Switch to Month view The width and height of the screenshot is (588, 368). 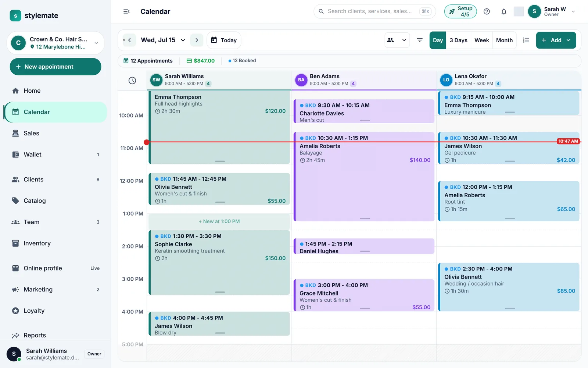[x=504, y=40]
